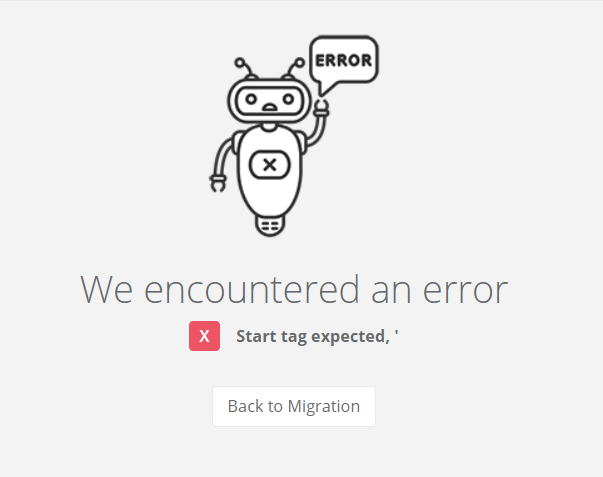Click the robot's mouth
This screenshot has height=477, width=603.
(x=270, y=108)
